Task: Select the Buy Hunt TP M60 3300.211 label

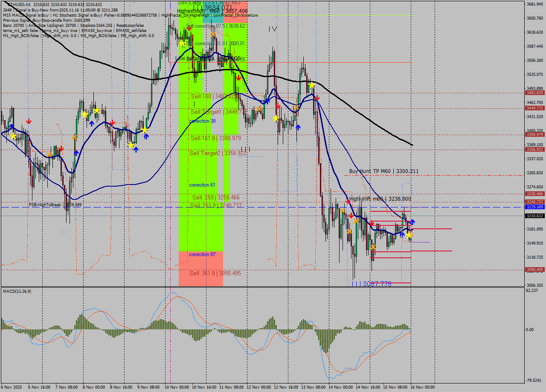Action: click(x=383, y=171)
